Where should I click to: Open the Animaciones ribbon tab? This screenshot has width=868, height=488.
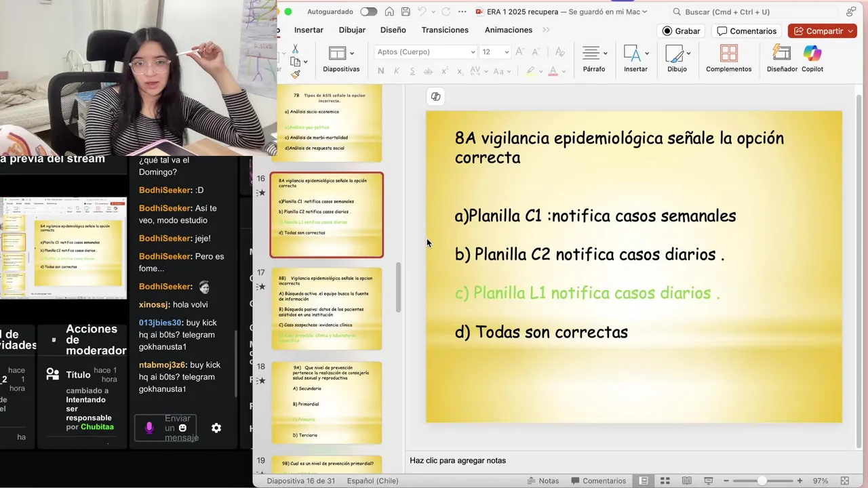[509, 30]
